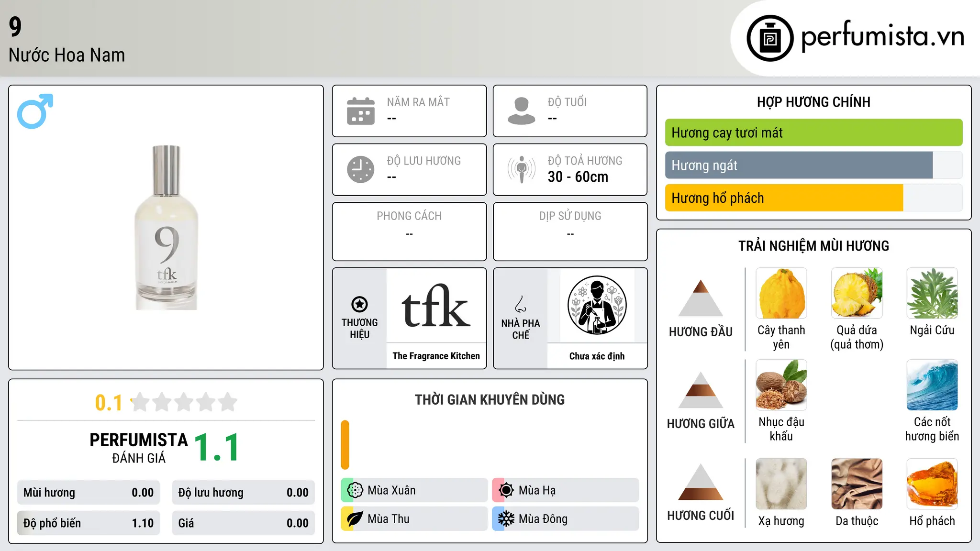980x551 pixels.
Task: Click the blue male gender symbol icon
Action: click(x=35, y=111)
